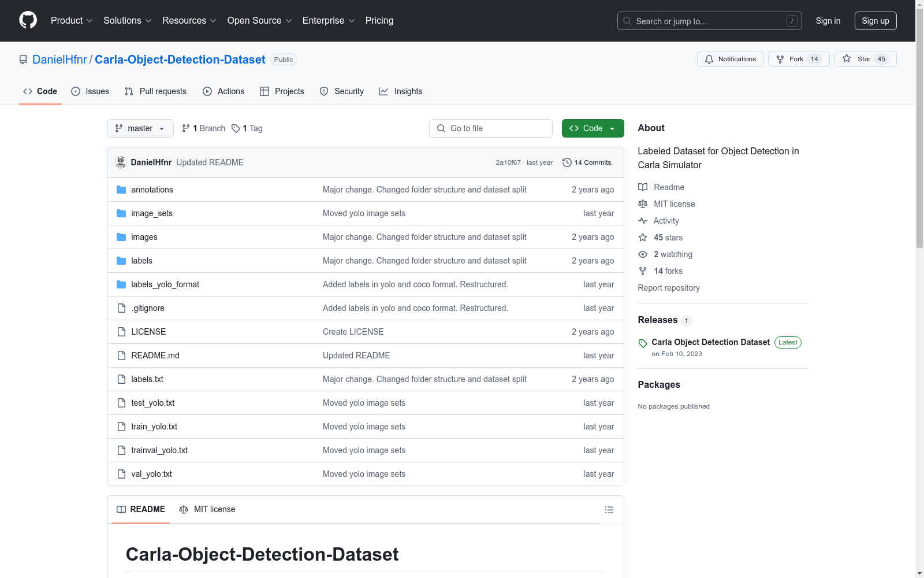Open the Pricing link
Viewport: 924px width, 578px height.
pyautogui.click(x=379, y=20)
